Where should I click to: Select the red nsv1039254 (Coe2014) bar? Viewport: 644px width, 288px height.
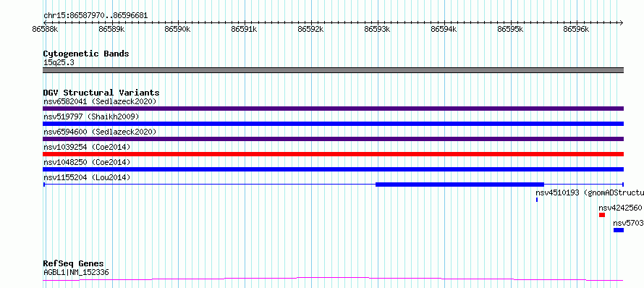pos(333,154)
